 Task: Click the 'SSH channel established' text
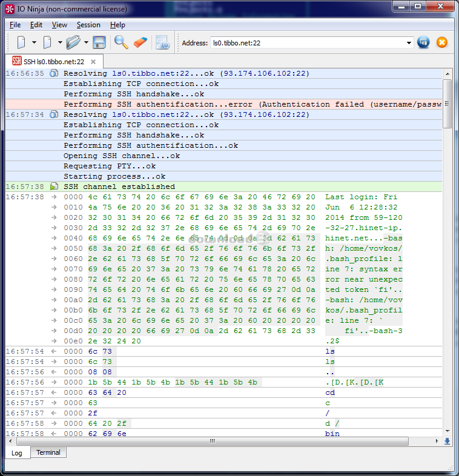point(119,187)
